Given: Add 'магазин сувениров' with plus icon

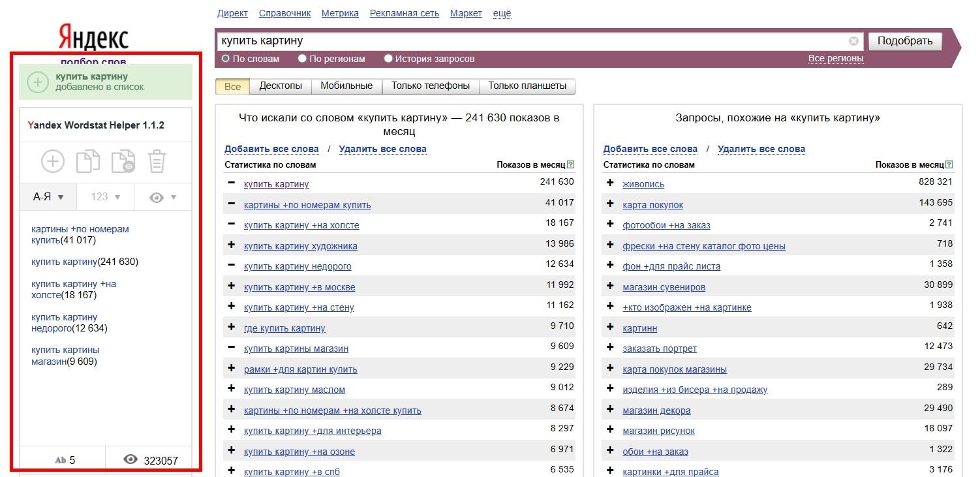Looking at the screenshot, I should (x=610, y=286).
